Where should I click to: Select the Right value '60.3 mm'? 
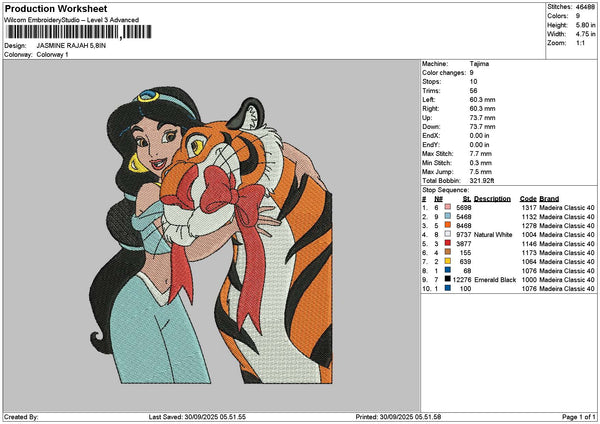coord(482,109)
